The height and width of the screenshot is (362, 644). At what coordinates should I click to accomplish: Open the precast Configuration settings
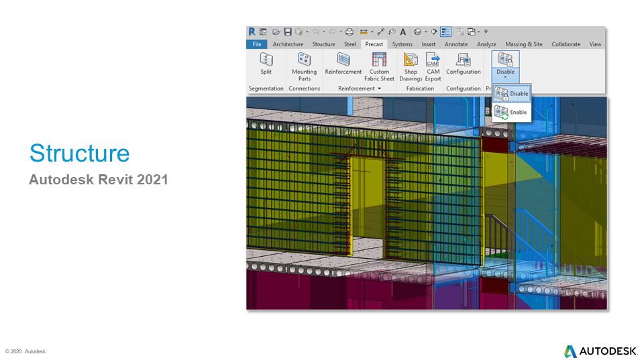(x=463, y=64)
